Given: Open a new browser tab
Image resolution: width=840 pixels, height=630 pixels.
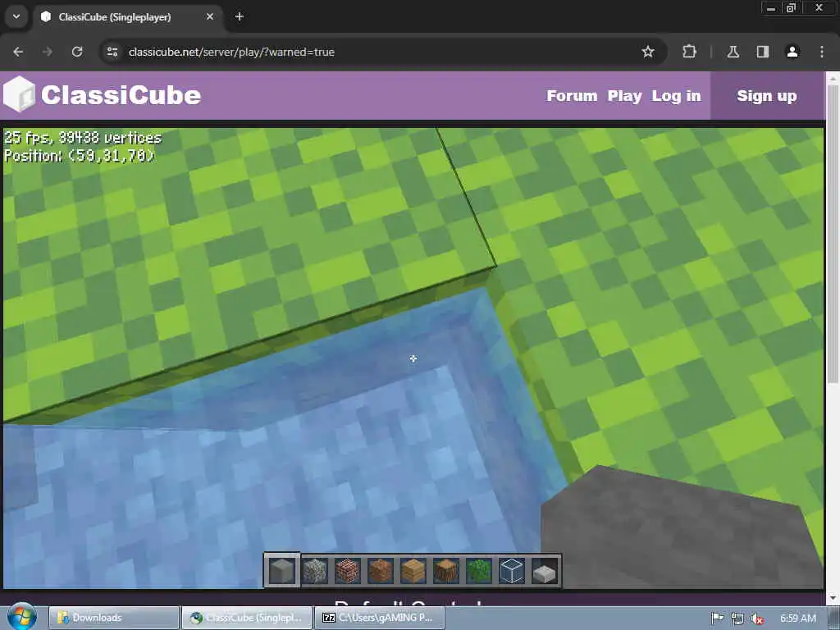Looking at the screenshot, I should pos(240,16).
